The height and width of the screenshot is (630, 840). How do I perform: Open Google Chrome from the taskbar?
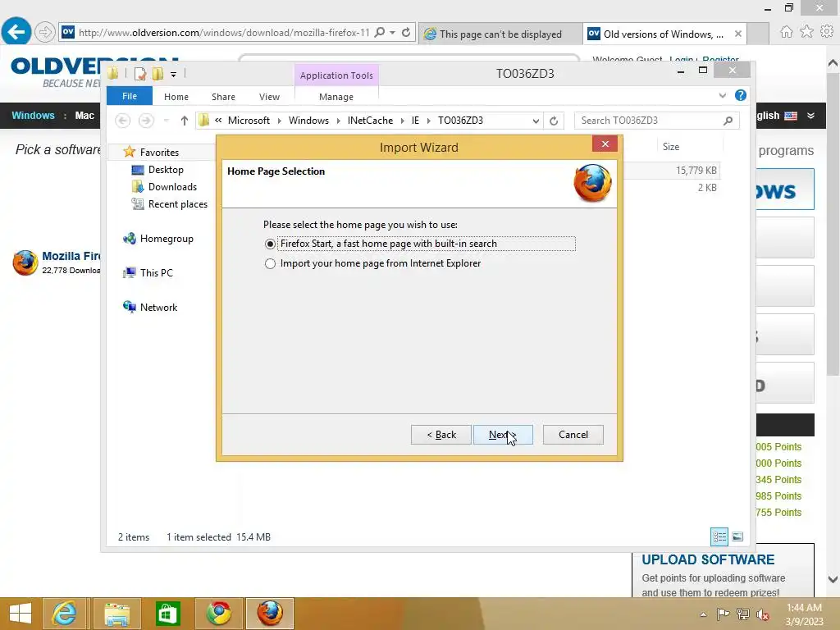point(219,614)
